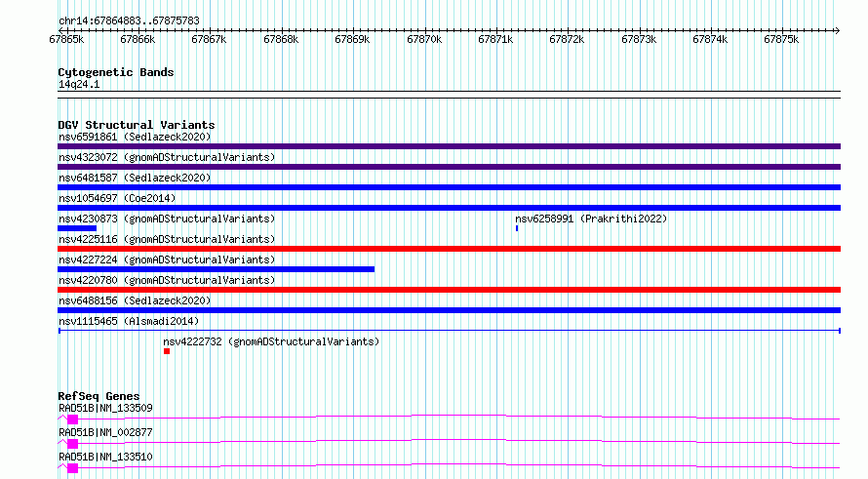The image size is (868, 479).
Task: Click the 67874k ruler tick label
Action: (710, 39)
